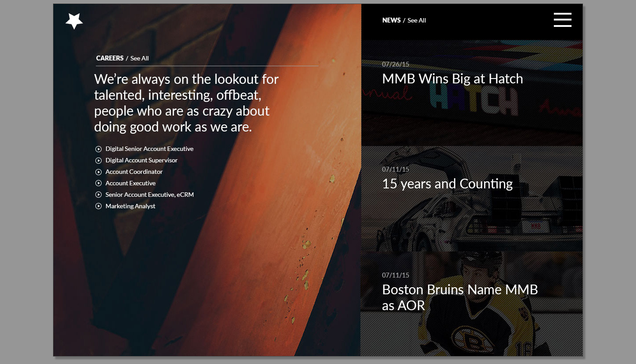Open the Marketing Analyst job listing
The height and width of the screenshot is (364, 636).
[130, 206]
